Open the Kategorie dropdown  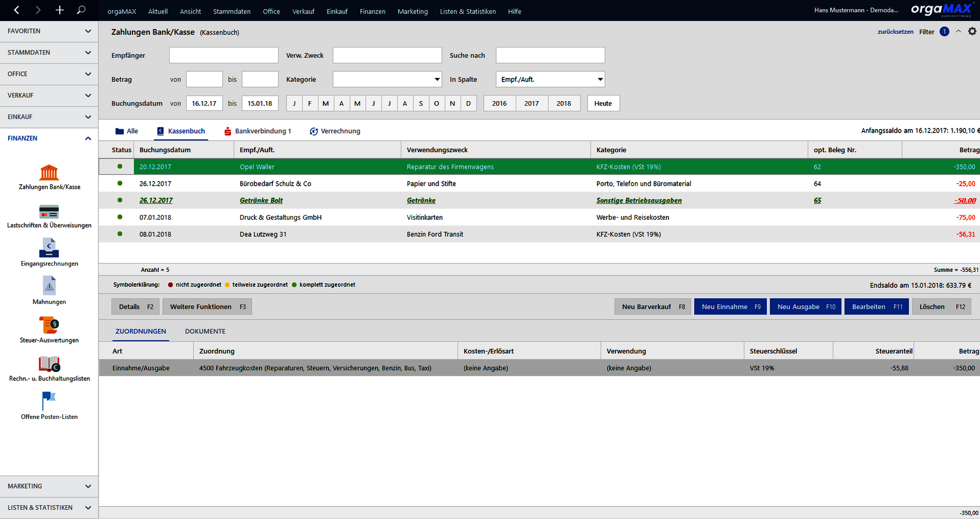pos(387,79)
